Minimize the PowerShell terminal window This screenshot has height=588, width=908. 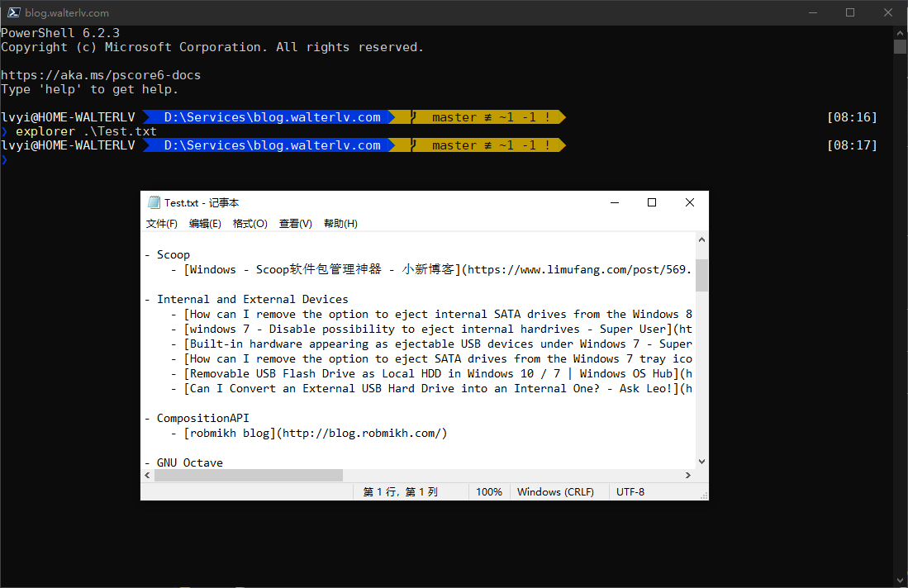pos(811,12)
